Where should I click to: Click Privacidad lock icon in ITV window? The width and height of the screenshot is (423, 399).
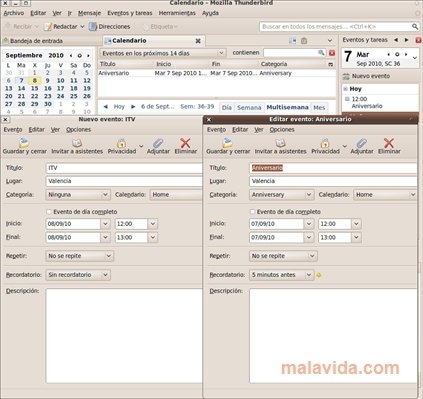(122, 144)
